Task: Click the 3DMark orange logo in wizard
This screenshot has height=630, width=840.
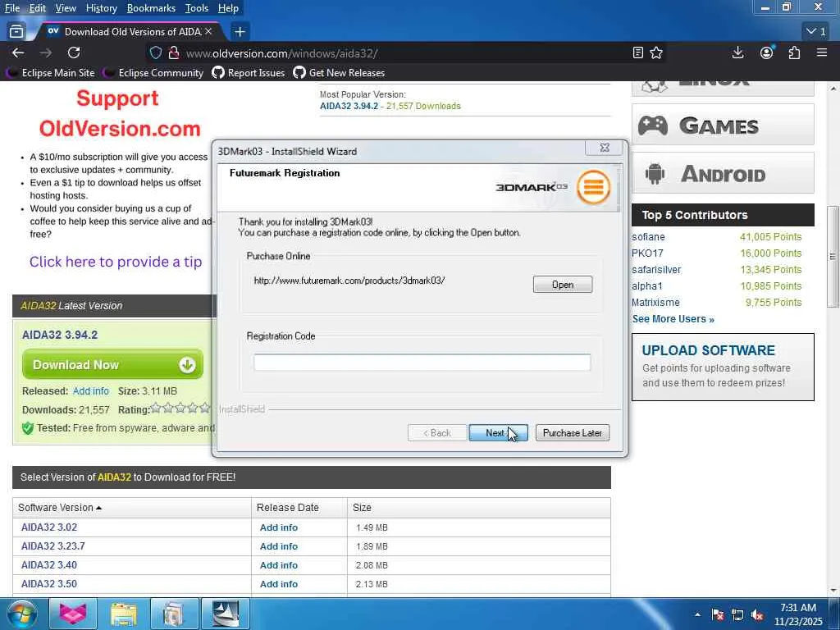Action: [594, 187]
